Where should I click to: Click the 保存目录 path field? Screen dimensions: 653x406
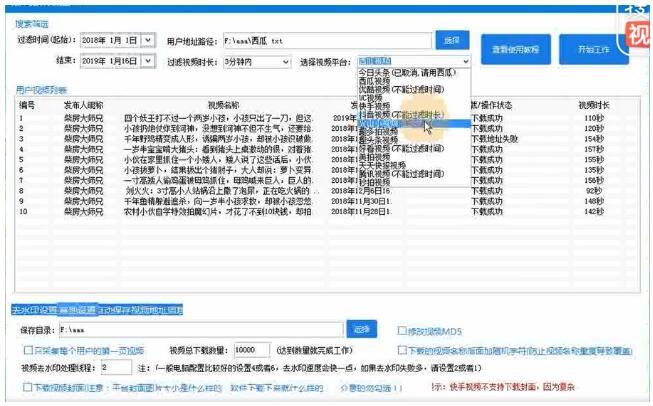click(200, 328)
